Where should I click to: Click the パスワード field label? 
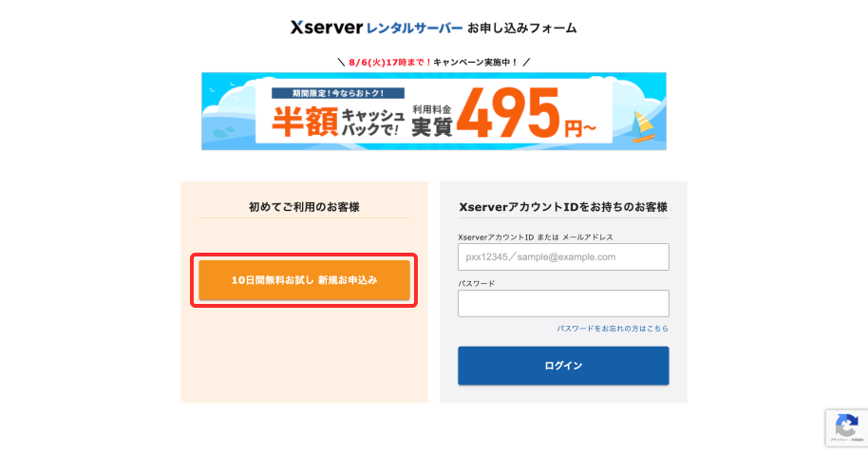[x=476, y=283]
